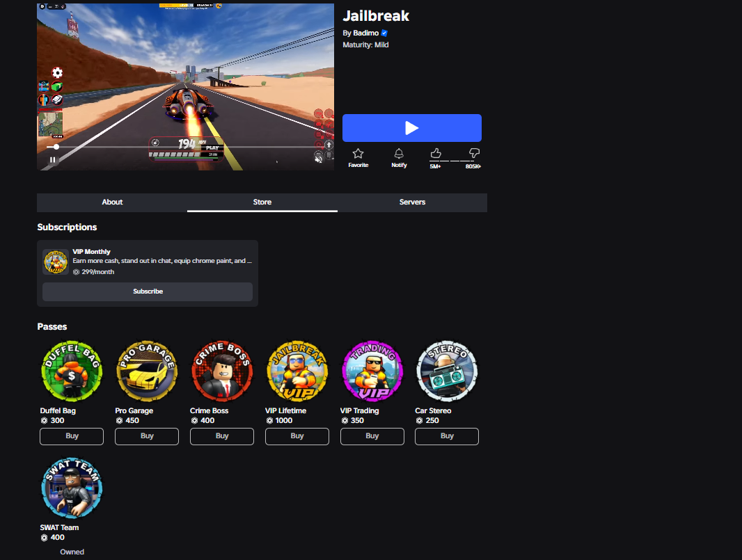Click the 5M+ likes count
This screenshot has height=560, width=742.
(x=435, y=166)
